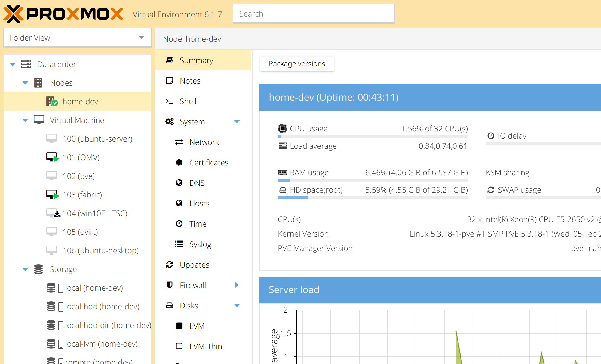Viewport: 601px width, 364px height.
Task: Click the Nodes building icon
Action: pos(38,83)
